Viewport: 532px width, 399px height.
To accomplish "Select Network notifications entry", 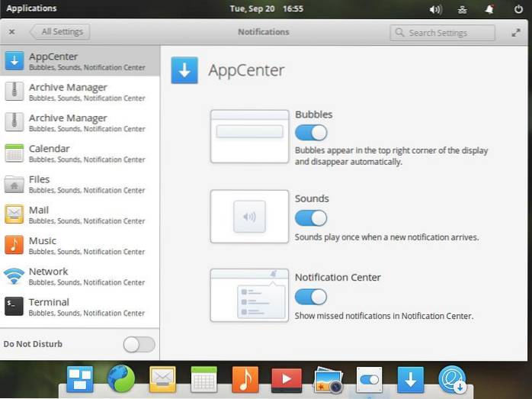I will [80, 275].
